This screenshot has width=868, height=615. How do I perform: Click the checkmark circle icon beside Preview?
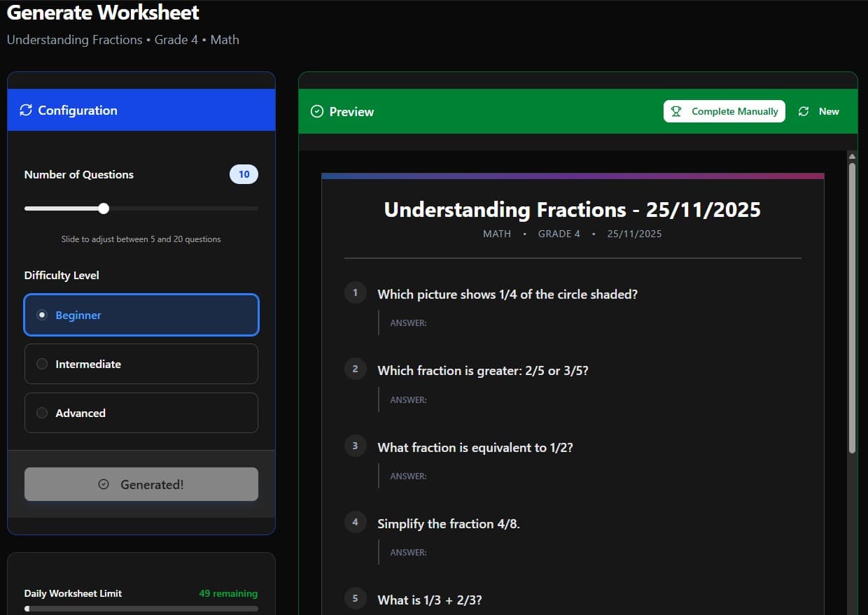[318, 111]
